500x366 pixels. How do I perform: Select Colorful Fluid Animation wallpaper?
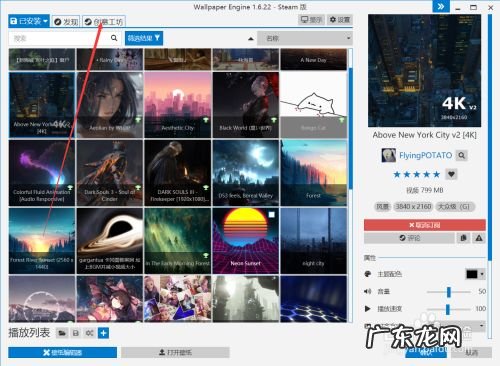[x=42, y=173]
